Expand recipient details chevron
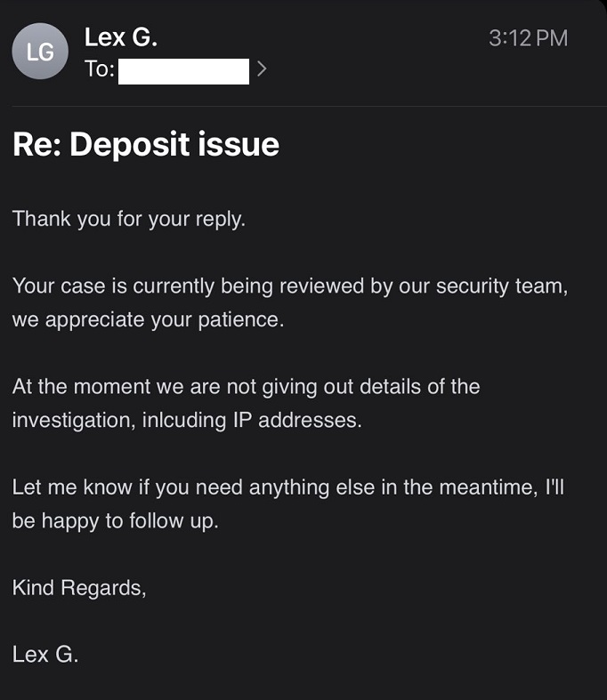The height and width of the screenshot is (700, 607). [x=262, y=68]
